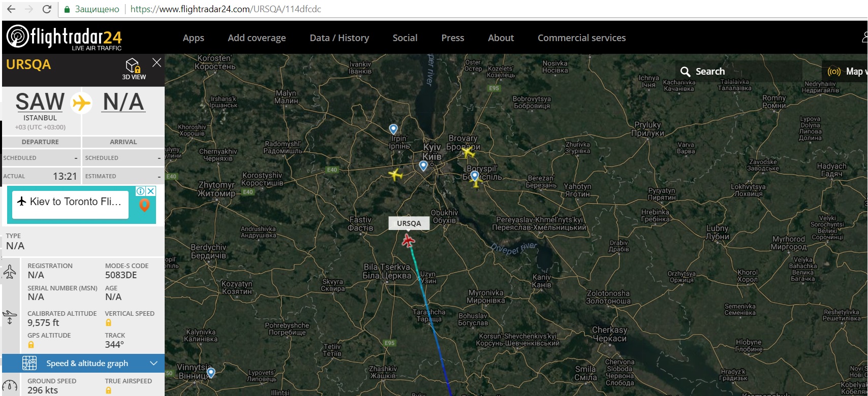Click the airport pin at Vinnytsia
The image size is (868, 396).
pyautogui.click(x=211, y=373)
